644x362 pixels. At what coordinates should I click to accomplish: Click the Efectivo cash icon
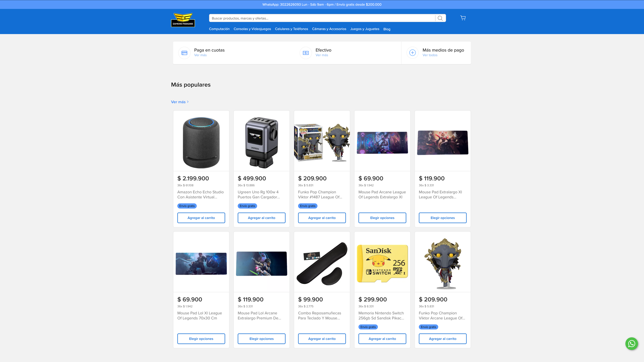point(306,53)
